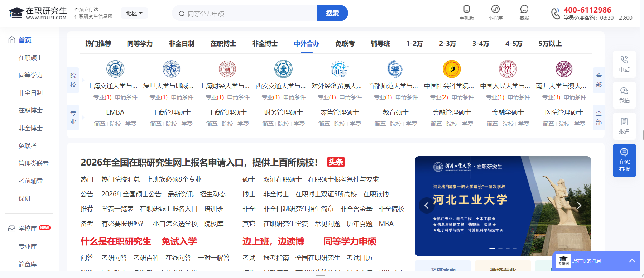
Task: Open 专业(2) under 中国社会科学院
Action: pos(439,97)
